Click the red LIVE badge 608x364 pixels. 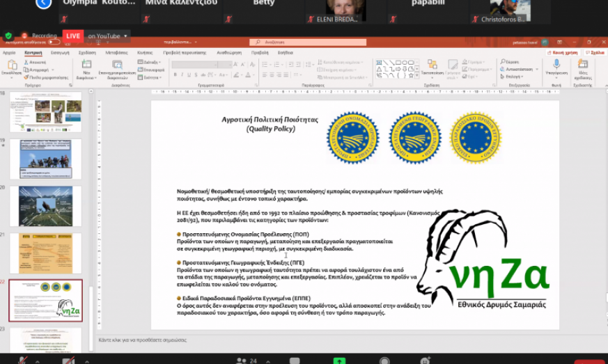coord(73,36)
